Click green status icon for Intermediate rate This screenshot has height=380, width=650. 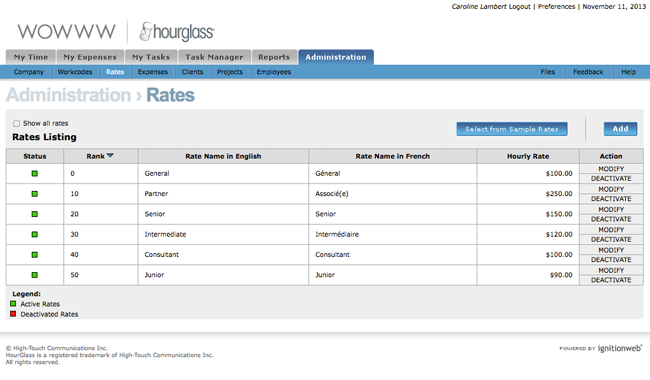click(35, 234)
